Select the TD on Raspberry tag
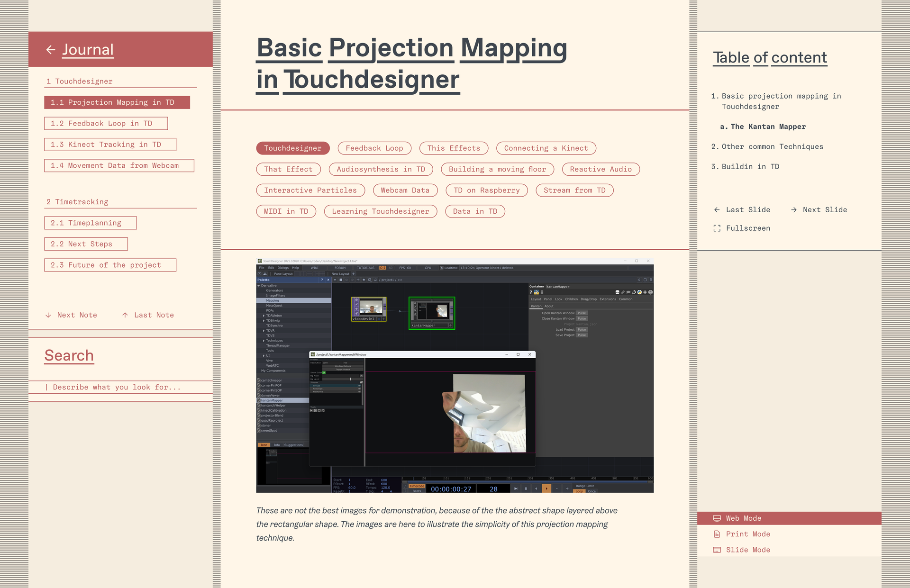This screenshot has width=910, height=588. pyautogui.click(x=487, y=190)
